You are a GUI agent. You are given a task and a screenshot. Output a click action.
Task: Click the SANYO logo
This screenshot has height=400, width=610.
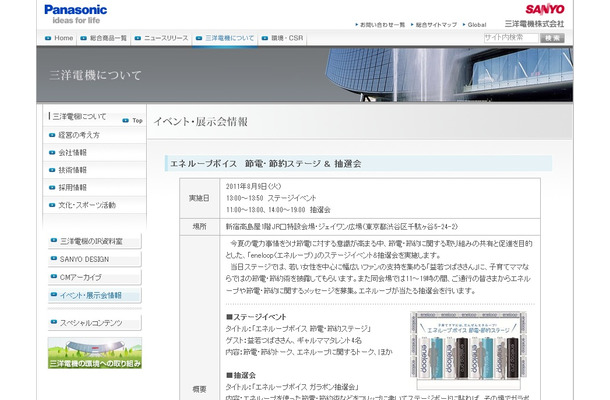[x=545, y=9]
